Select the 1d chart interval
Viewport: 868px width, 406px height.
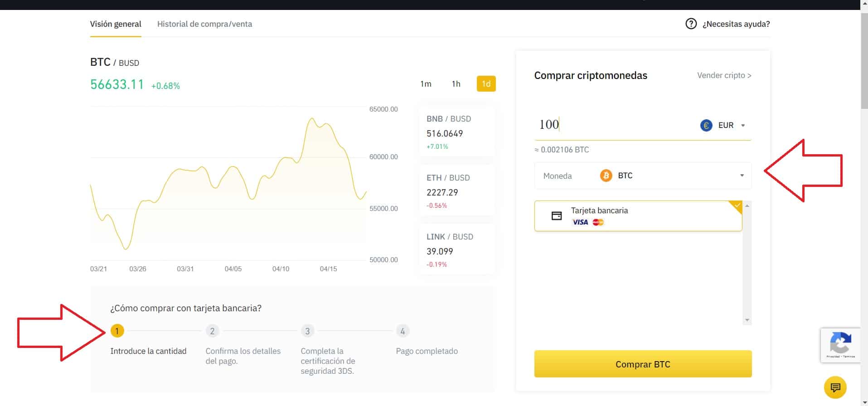click(x=486, y=84)
